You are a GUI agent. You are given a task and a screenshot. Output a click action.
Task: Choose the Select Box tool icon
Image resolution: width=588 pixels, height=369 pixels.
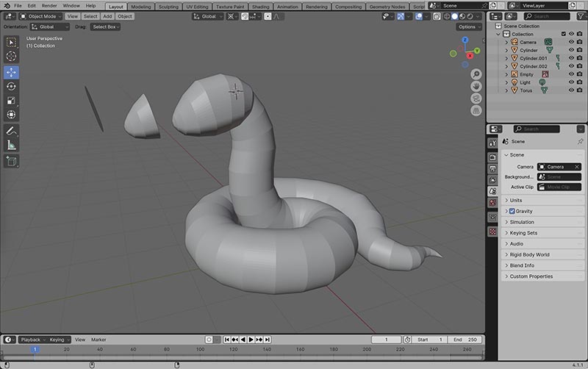coord(12,41)
